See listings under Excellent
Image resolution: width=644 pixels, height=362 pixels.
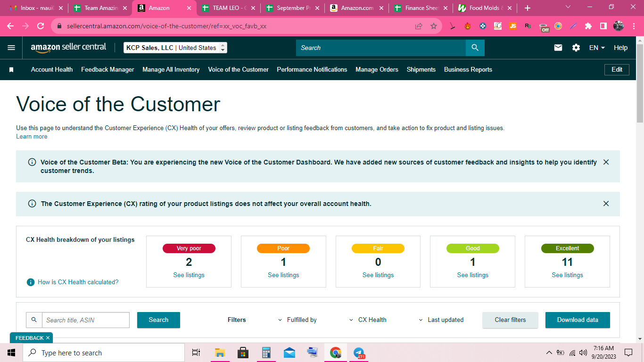(567, 275)
